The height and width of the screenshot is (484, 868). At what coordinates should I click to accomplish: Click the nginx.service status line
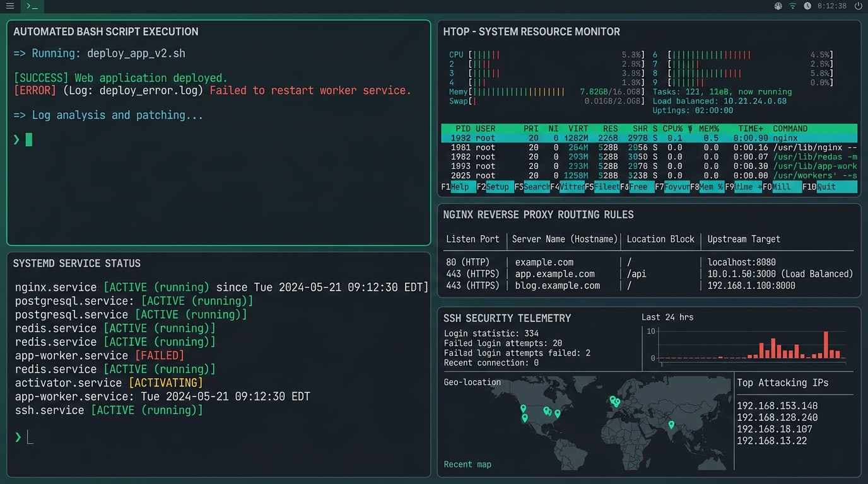click(221, 287)
